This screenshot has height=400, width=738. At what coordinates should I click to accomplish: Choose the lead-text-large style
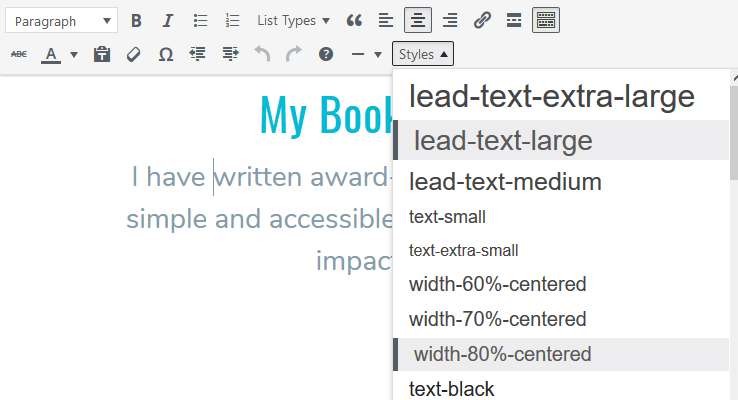pos(561,140)
